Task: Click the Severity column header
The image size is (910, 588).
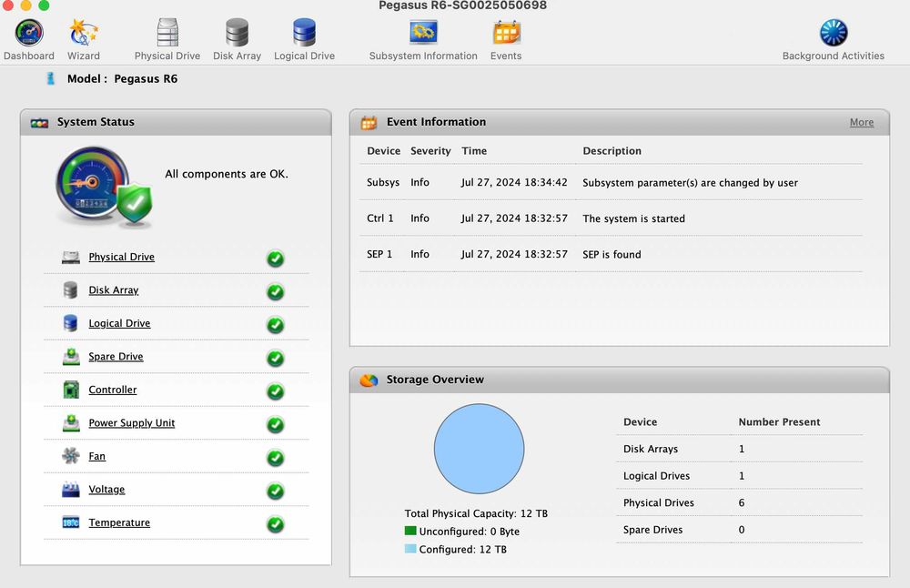Action: [430, 151]
